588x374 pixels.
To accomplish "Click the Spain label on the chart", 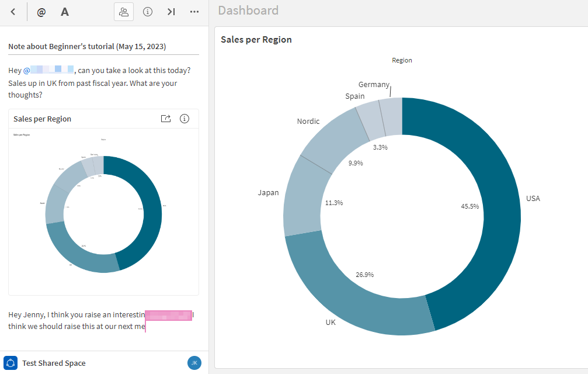I will (355, 96).
